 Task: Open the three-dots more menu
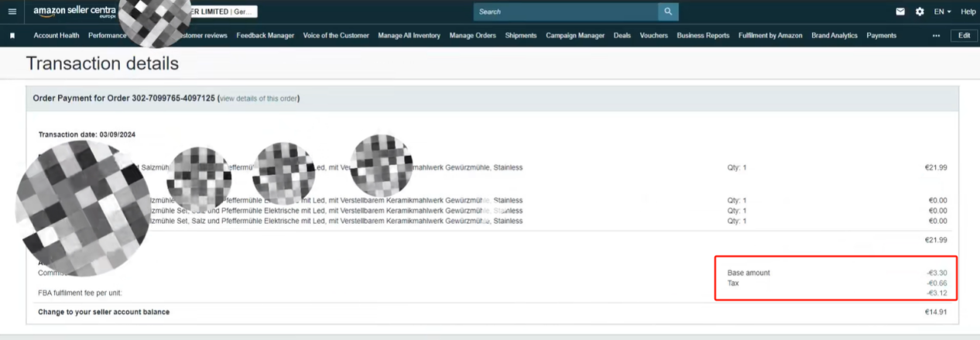point(936,36)
